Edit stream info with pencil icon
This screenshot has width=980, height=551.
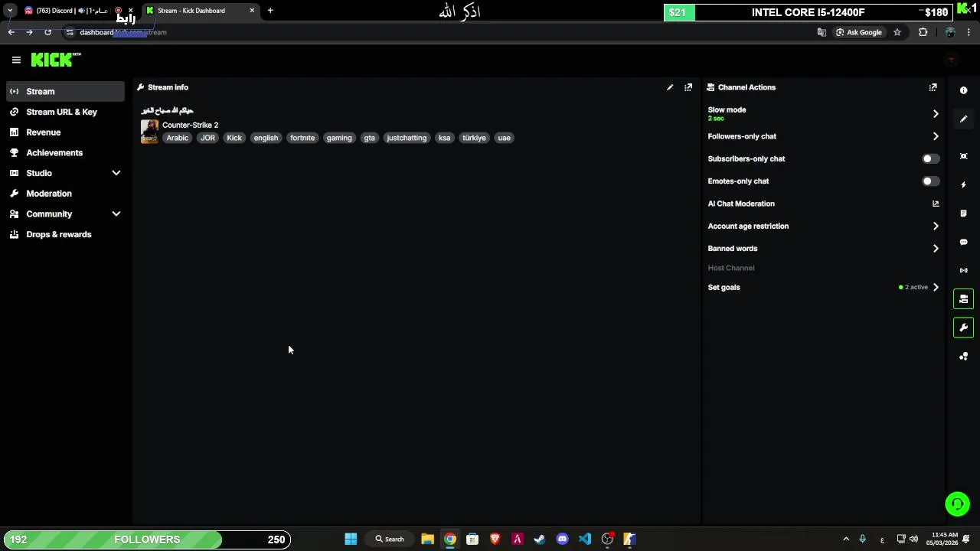(x=670, y=87)
